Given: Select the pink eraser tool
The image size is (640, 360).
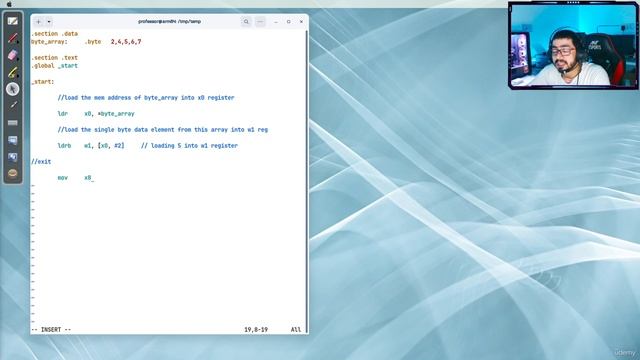Looking at the screenshot, I should [x=13, y=55].
